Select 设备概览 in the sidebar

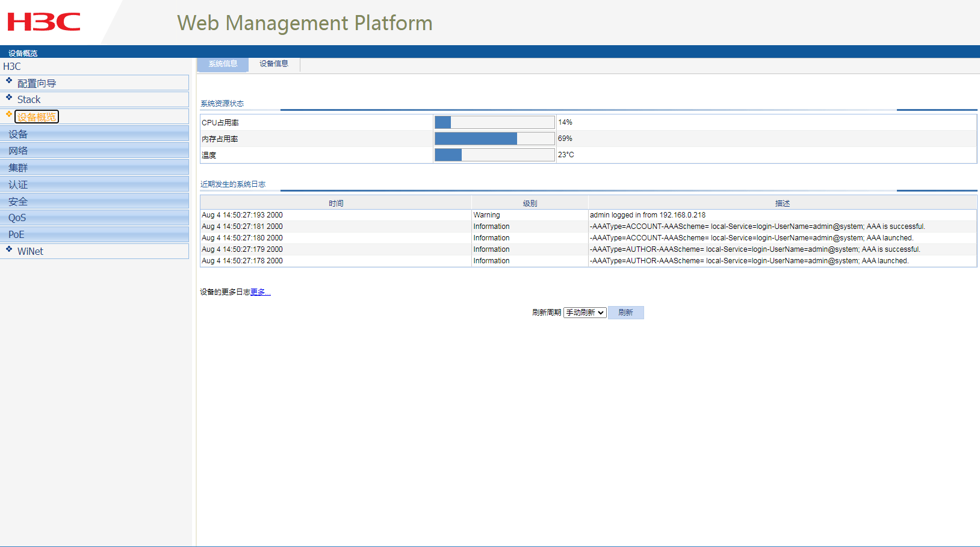(37, 117)
